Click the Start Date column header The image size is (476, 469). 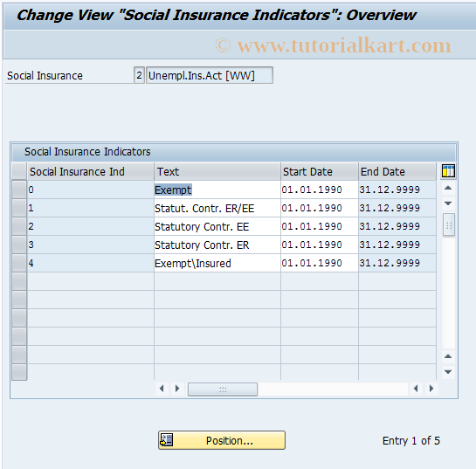[320, 171]
